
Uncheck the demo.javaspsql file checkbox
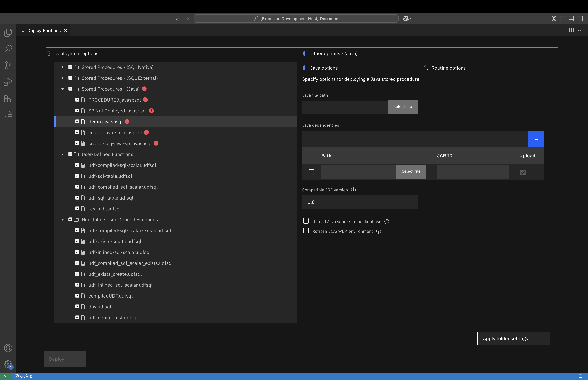pos(77,121)
